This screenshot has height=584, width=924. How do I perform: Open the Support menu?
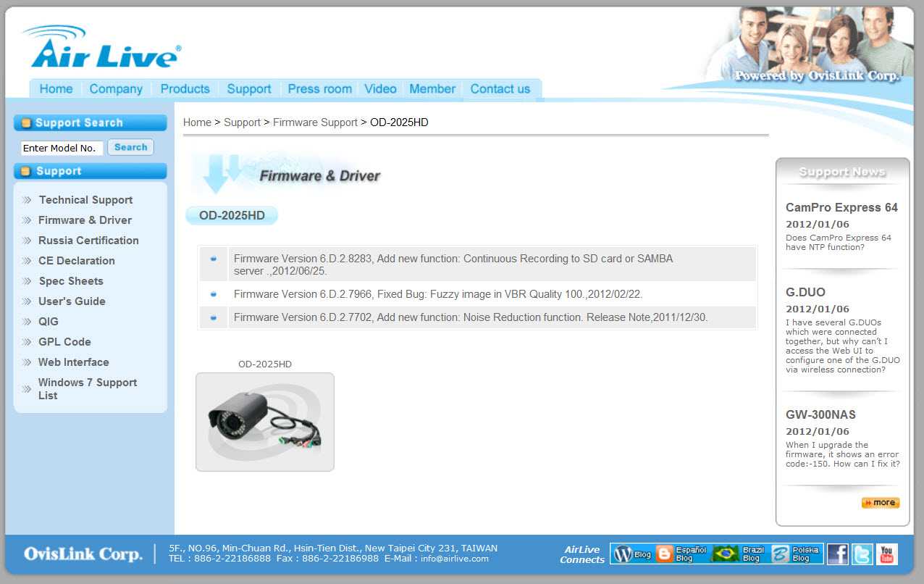pos(249,89)
